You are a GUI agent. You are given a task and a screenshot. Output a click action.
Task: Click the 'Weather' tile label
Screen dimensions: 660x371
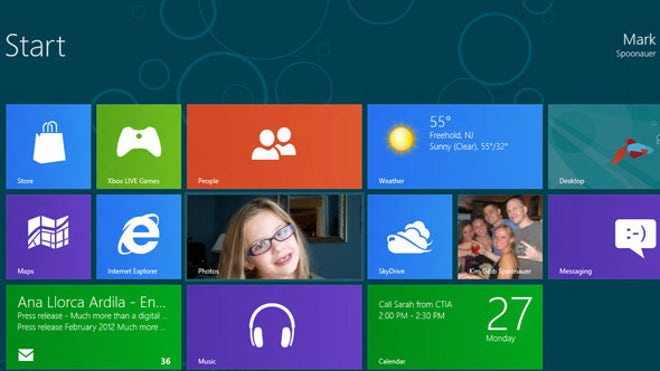click(391, 181)
